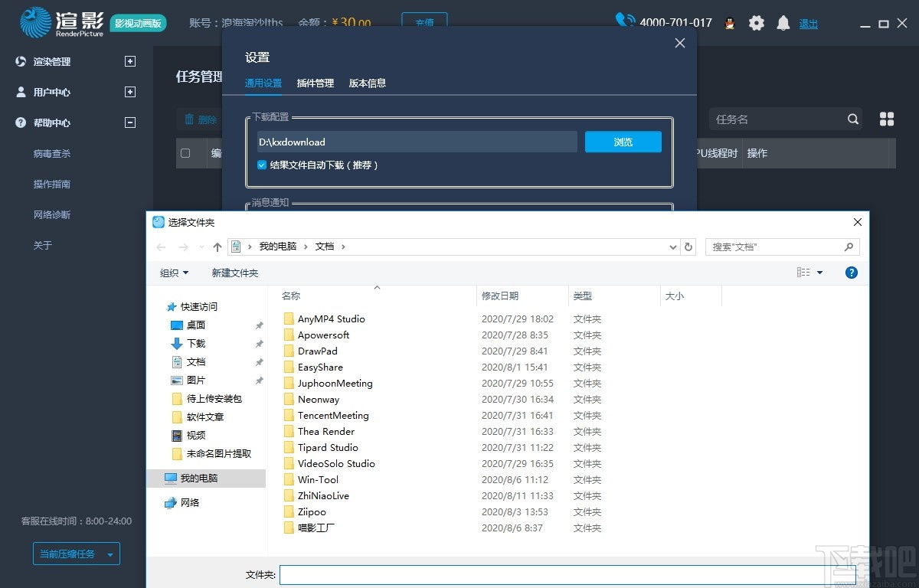Open QQ contact support penguin icon

coord(730,23)
